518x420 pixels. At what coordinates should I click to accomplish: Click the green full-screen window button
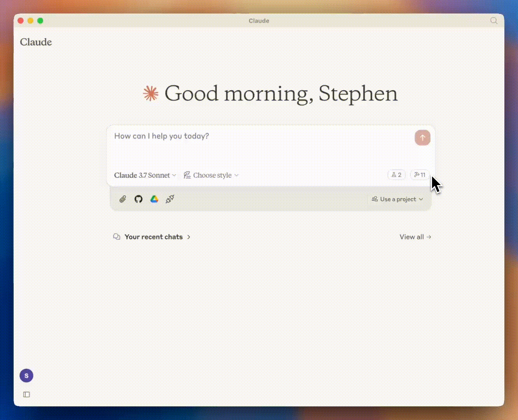(40, 21)
